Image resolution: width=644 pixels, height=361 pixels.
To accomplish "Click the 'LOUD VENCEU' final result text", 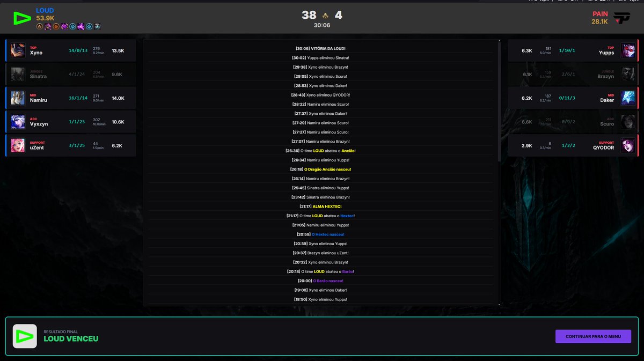I will (x=71, y=339).
